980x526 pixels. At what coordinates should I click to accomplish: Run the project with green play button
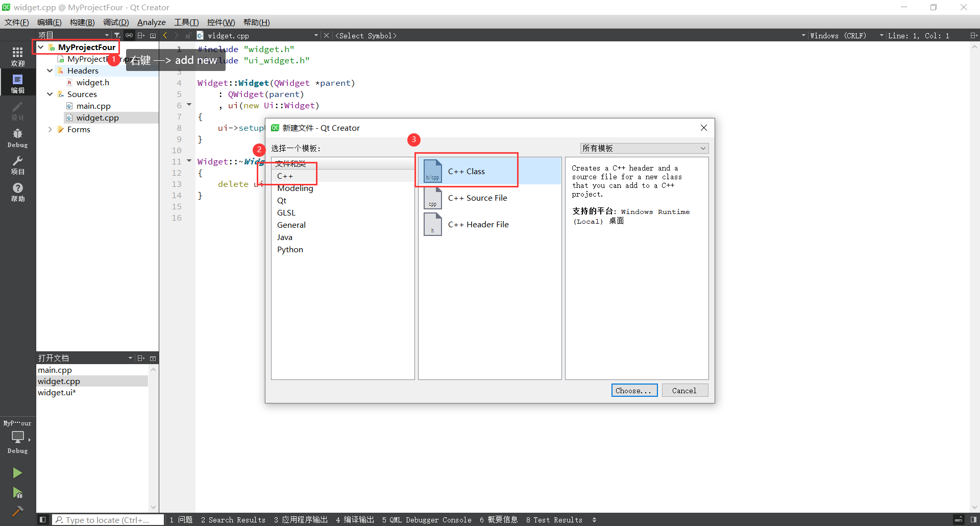[17, 473]
